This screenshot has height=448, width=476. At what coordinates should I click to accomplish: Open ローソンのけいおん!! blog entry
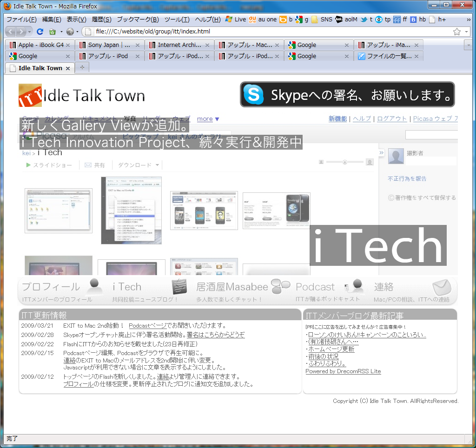pos(367,335)
